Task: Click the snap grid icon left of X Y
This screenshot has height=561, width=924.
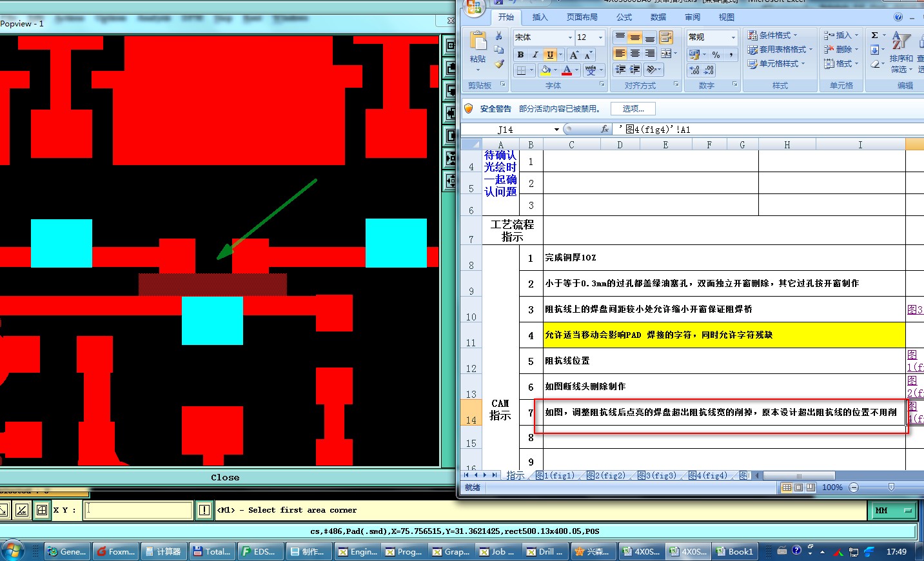Action: [42, 510]
